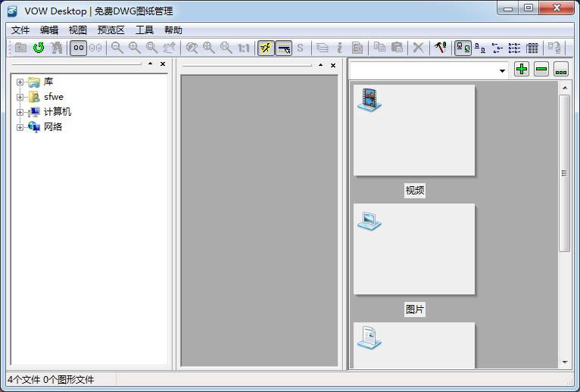Click the zoom in magnifier icon
Image resolution: width=580 pixels, height=392 pixels.
click(x=135, y=48)
